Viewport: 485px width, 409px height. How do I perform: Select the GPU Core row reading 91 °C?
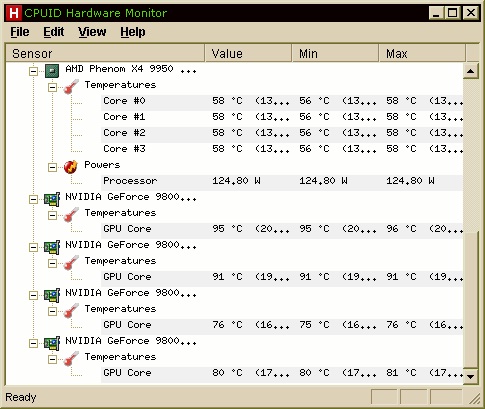click(282, 278)
